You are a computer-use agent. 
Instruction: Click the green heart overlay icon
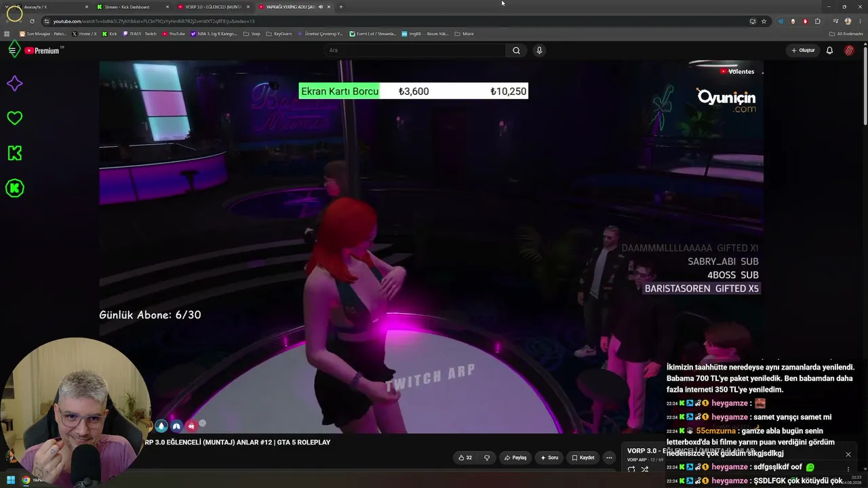click(14, 118)
